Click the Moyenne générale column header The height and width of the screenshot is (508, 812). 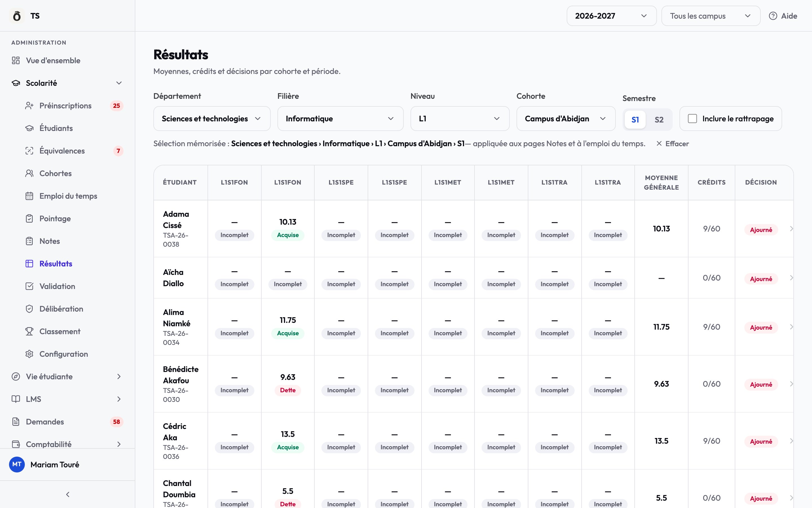point(661,182)
